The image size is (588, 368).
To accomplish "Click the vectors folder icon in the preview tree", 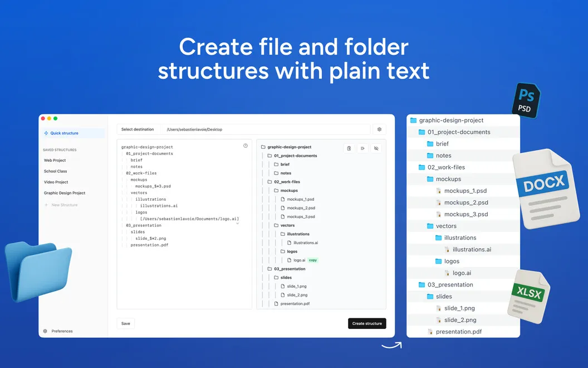I will click(276, 225).
